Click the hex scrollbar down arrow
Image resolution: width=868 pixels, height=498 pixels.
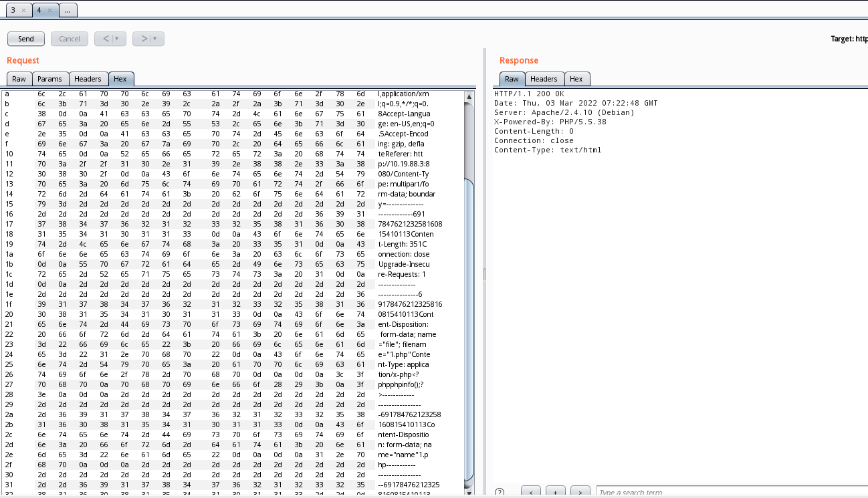[x=469, y=492]
